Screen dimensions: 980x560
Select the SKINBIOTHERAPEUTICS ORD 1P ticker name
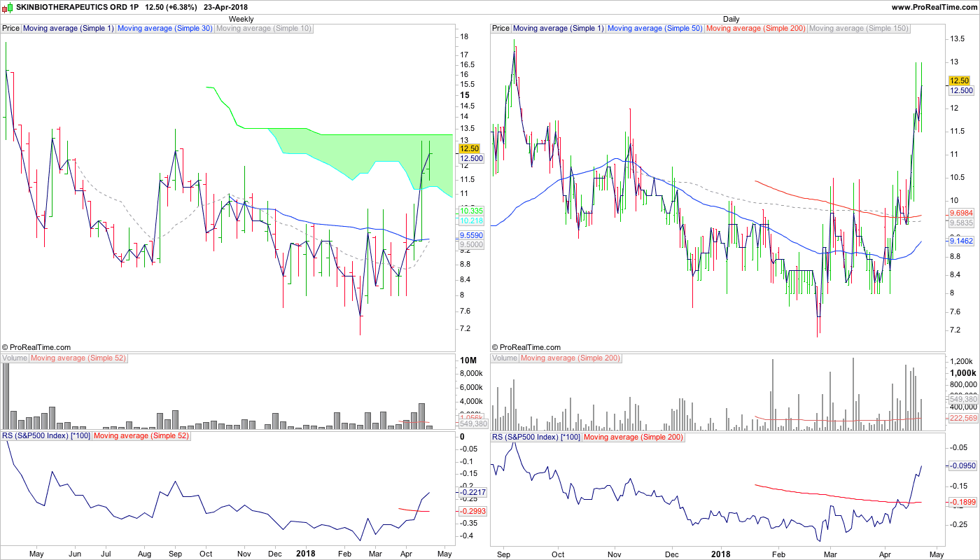tap(78, 7)
